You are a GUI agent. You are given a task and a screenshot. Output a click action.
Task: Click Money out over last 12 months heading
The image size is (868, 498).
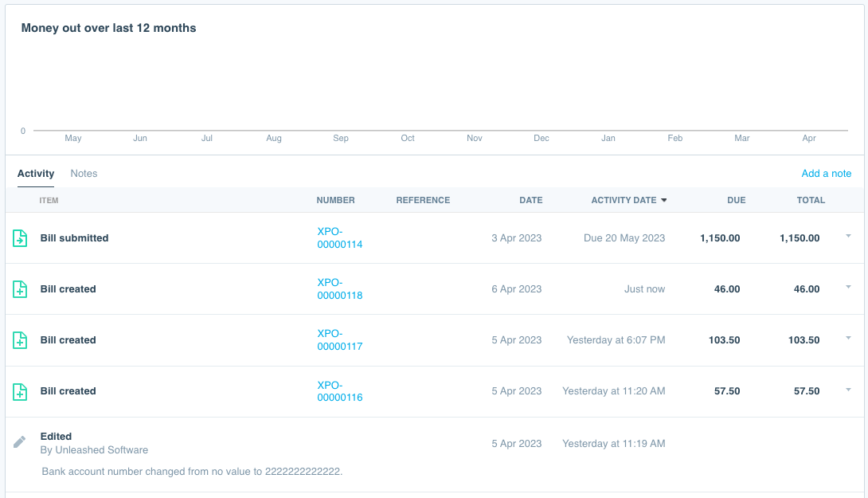tap(108, 28)
